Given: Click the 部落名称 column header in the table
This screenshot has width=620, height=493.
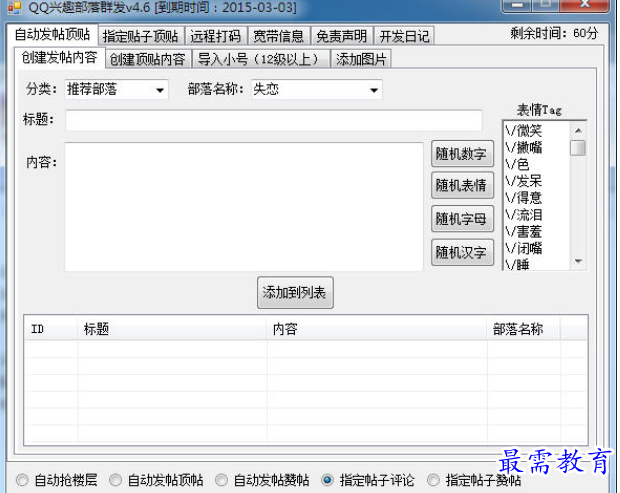Looking at the screenshot, I should (524, 329).
